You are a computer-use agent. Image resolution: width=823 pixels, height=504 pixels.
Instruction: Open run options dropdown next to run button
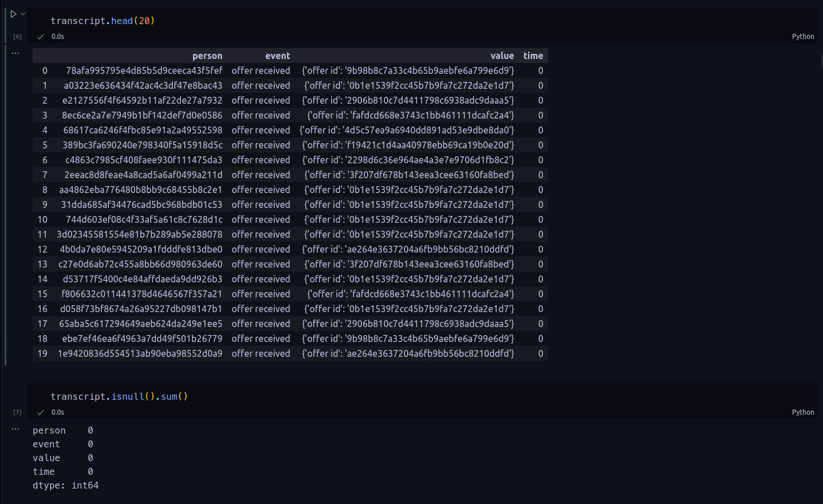tap(23, 14)
